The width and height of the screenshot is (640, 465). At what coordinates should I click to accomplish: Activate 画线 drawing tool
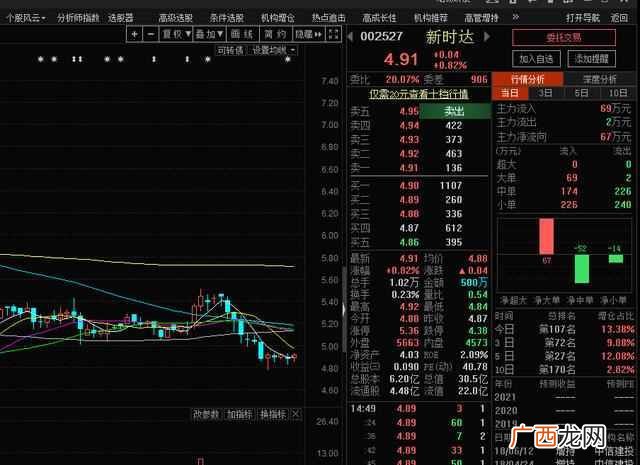(x=242, y=34)
